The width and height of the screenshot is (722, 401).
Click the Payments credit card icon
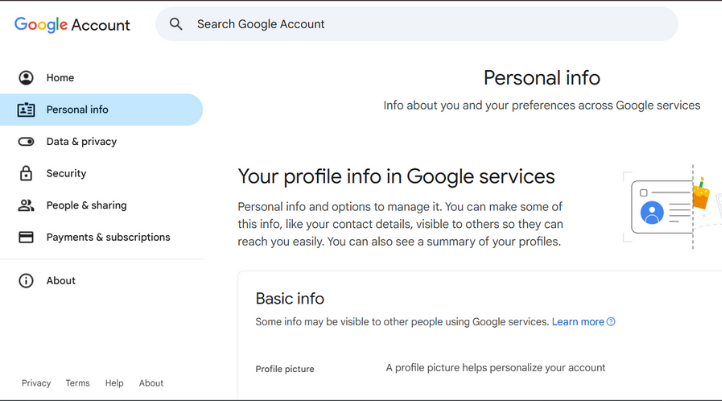coord(26,237)
